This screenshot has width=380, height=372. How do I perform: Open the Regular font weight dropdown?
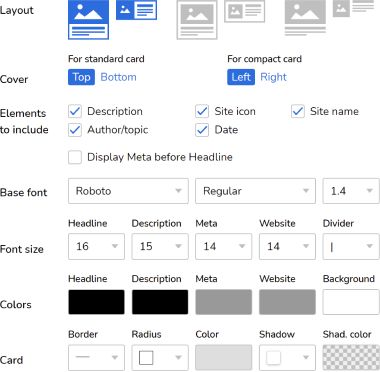click(255, 191)
